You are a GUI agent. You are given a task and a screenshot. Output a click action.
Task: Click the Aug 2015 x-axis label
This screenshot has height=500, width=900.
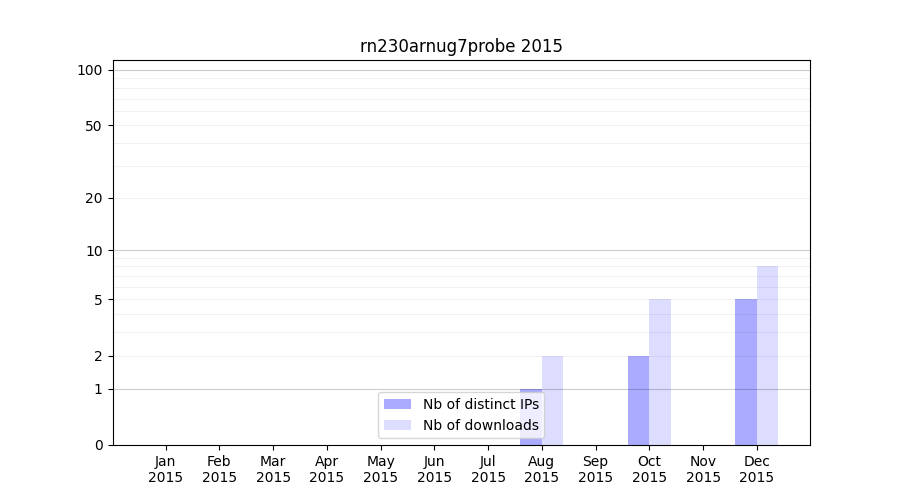[x=541, y=469]
